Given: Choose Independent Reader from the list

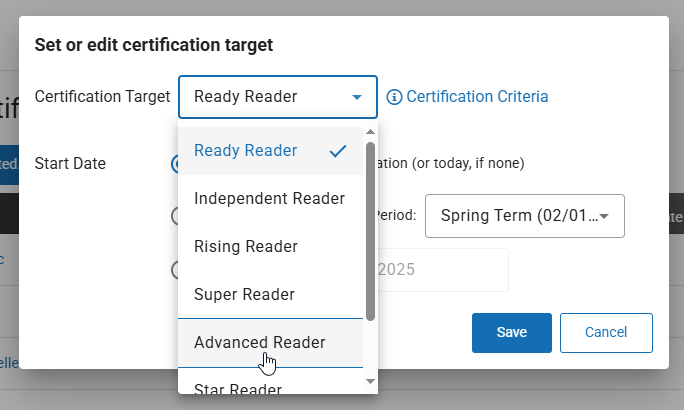Looking at the screenshot, I should pyautogui.click(x=270, y=199).
